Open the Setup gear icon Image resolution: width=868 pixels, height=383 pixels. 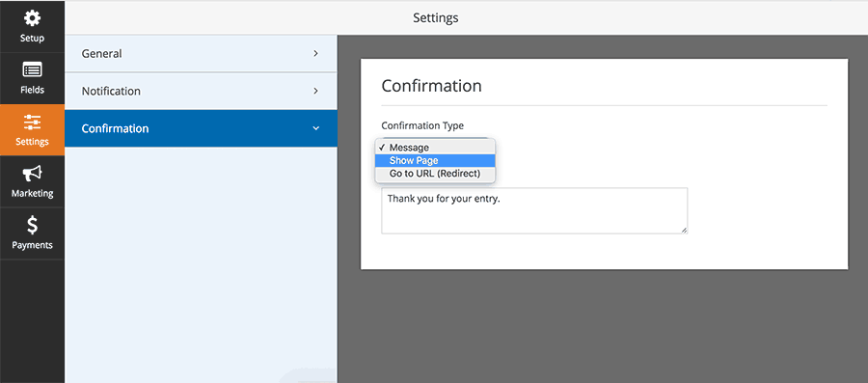32,19
